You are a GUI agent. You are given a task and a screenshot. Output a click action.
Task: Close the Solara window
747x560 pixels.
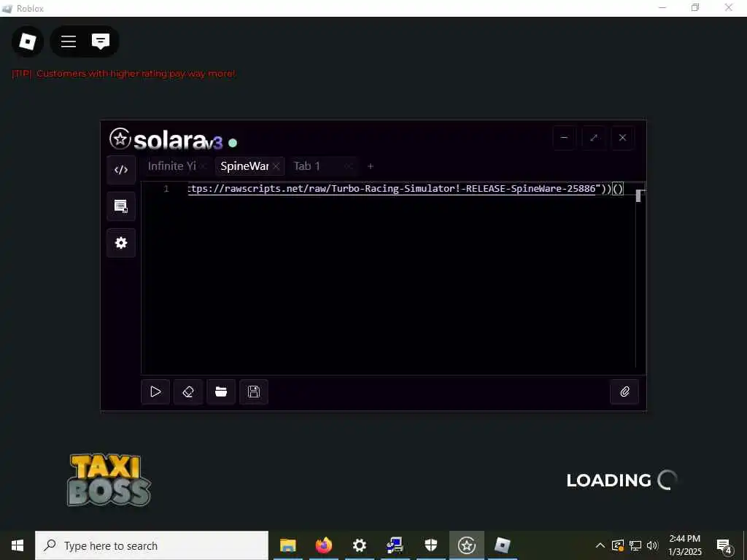tap(623, 138)
